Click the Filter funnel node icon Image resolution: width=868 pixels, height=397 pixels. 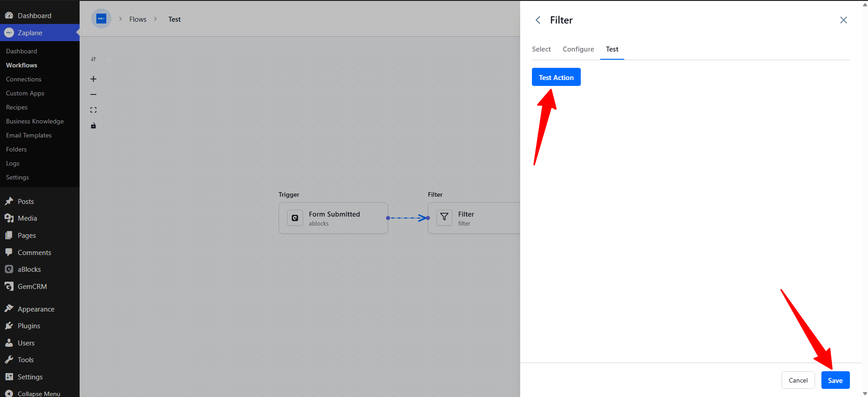pyautogui.click(x=444, y=217)
